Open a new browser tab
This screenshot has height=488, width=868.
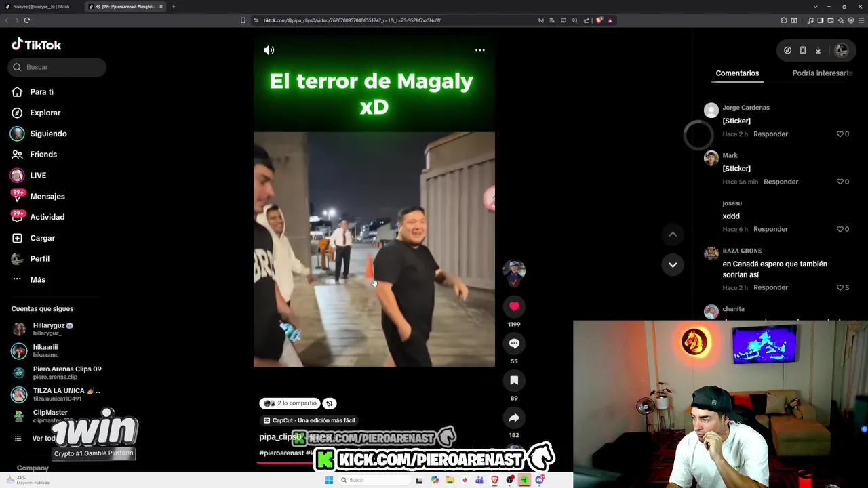[x=174, y=7]
